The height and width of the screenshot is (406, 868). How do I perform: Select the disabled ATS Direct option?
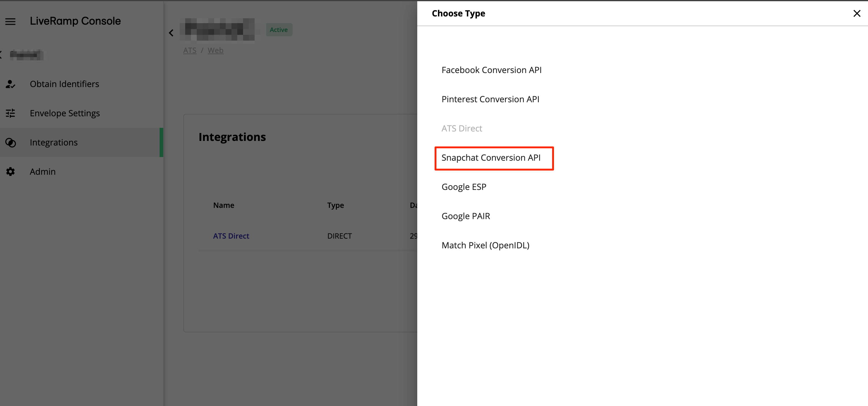pos(462,129)
